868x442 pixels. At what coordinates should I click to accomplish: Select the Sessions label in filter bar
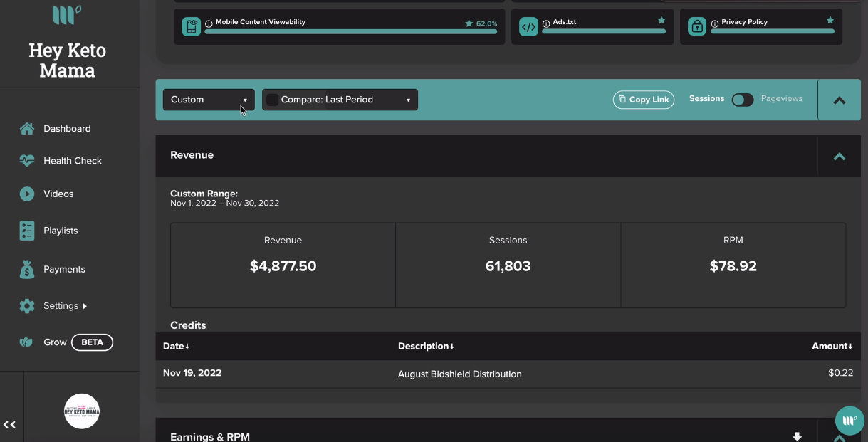(706, 98)
